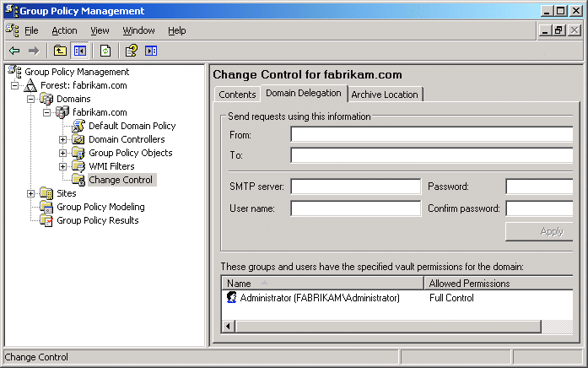Refresh the view with the toolbar refresh icon
Screen dimensions: 588x368
click(x=105, y=51)
